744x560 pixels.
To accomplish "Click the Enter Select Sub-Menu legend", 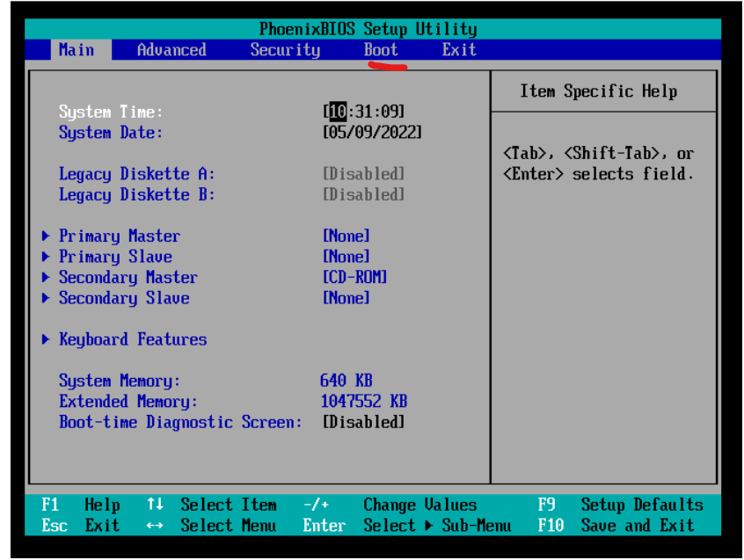I will [x=407, y=526].
